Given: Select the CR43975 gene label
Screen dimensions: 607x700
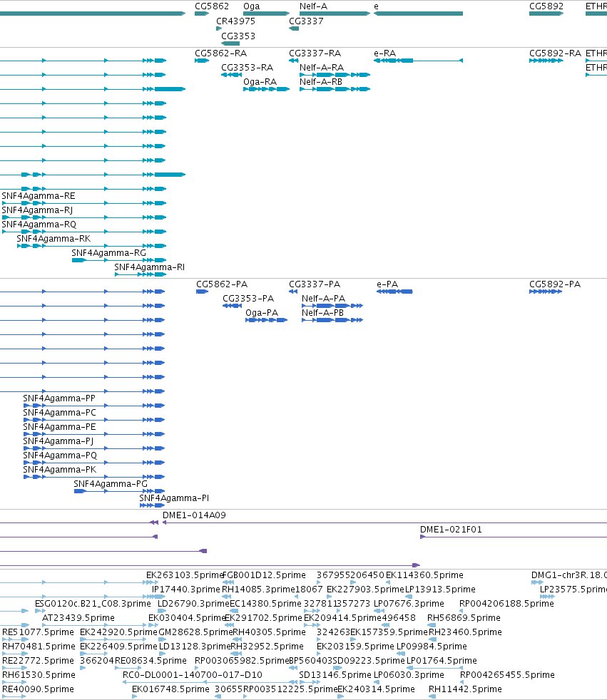Looking at the screenshot, I should point(236,21).
